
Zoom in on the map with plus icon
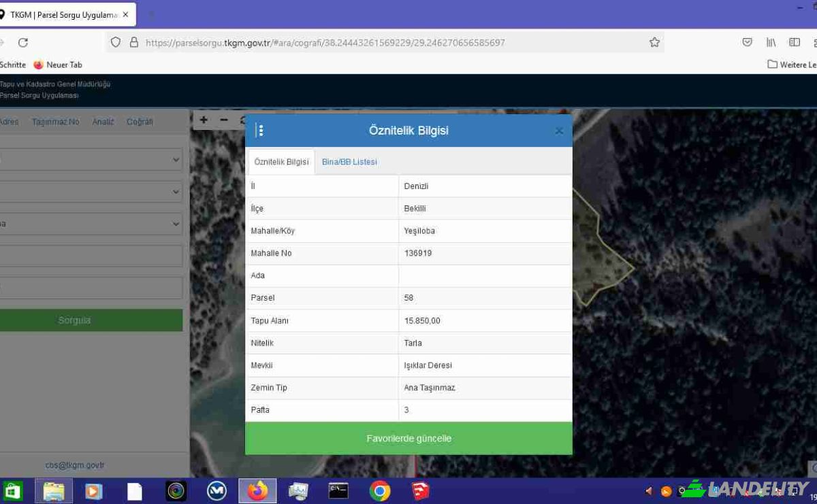pos(204,120)
